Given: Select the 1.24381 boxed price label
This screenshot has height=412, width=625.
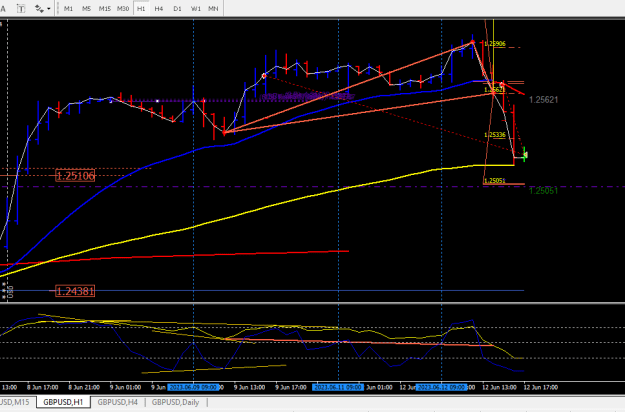Looking at the screenshot, I should click(x=75, y=291).
